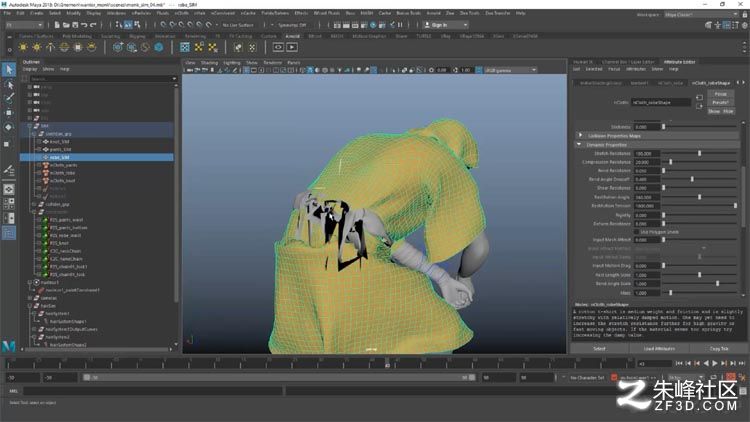The image size is (750, 422).
Task: Toggle select by object type mode
Action: pos(128,25)
